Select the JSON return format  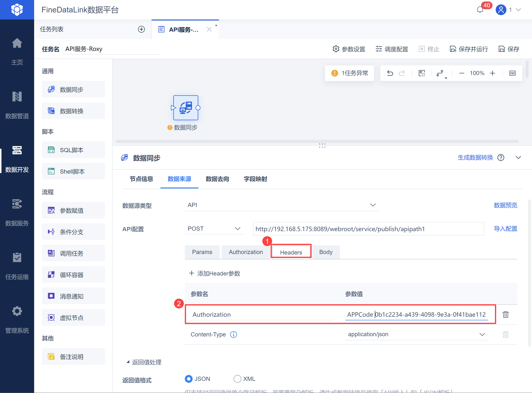[x=189, y=379]
